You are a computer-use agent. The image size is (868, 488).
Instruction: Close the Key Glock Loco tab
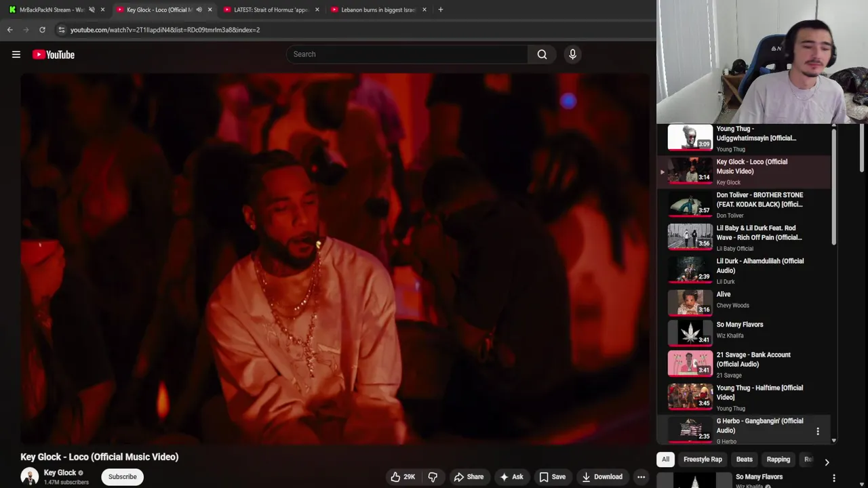point(210,9)
